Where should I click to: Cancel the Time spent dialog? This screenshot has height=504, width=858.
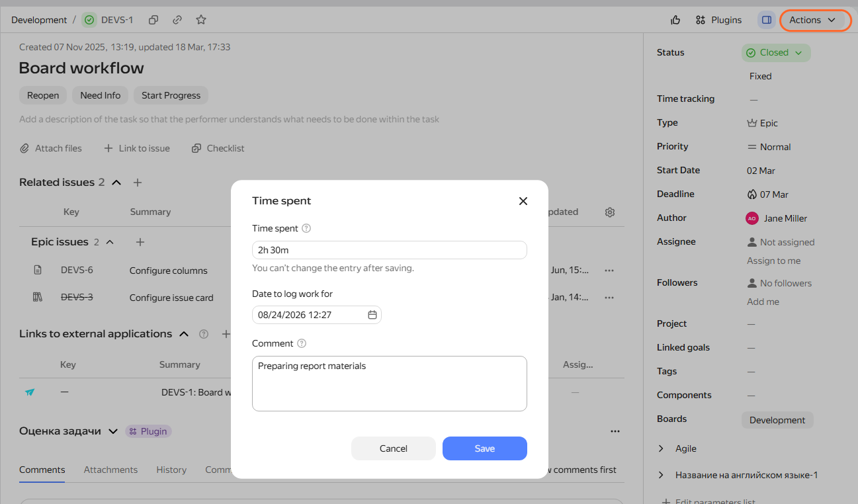[x=394, y=448]
